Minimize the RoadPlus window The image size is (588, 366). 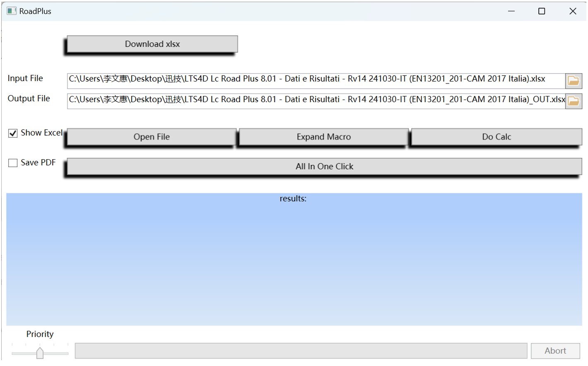511,11
